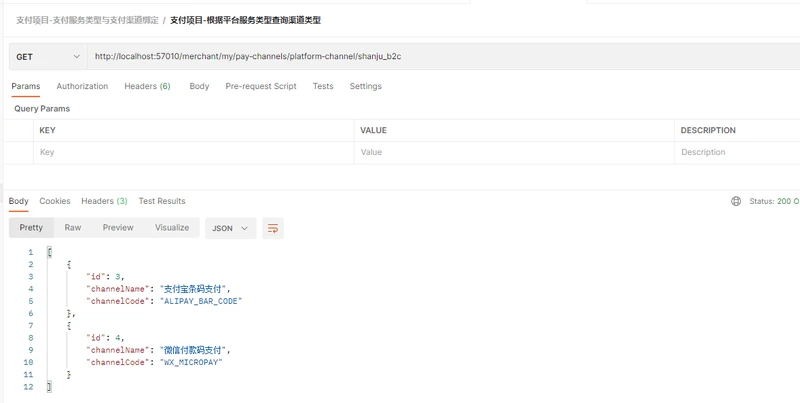The image size is (800, 403).
Task: Open the JSON format dropdown
Action: click(231, 228)
